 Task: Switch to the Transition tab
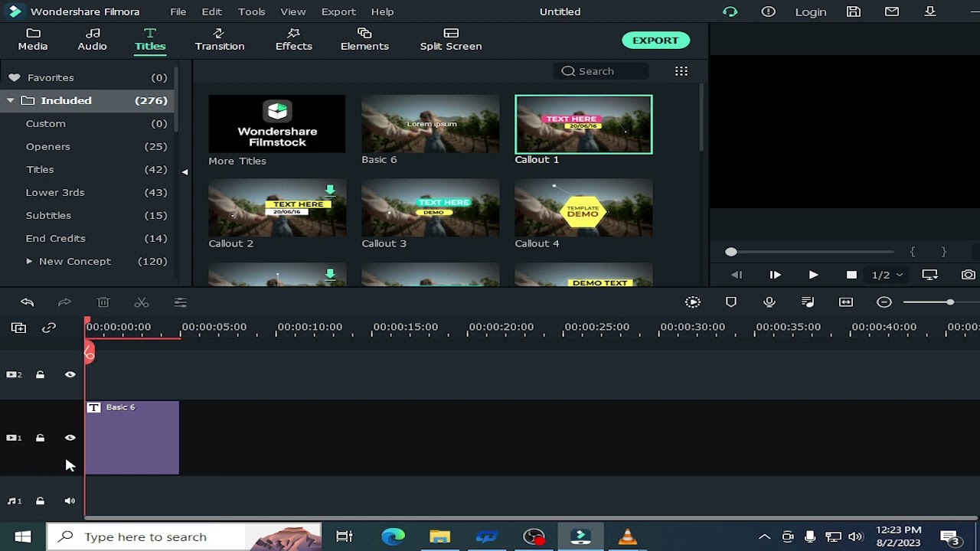click(x=220, y=40)
